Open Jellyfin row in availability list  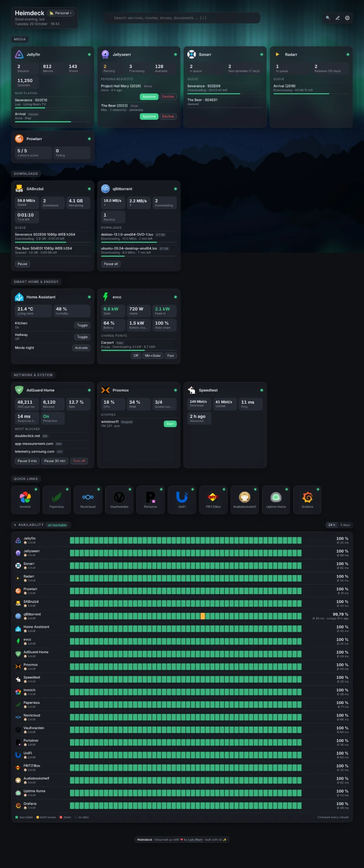click(182, 540)
